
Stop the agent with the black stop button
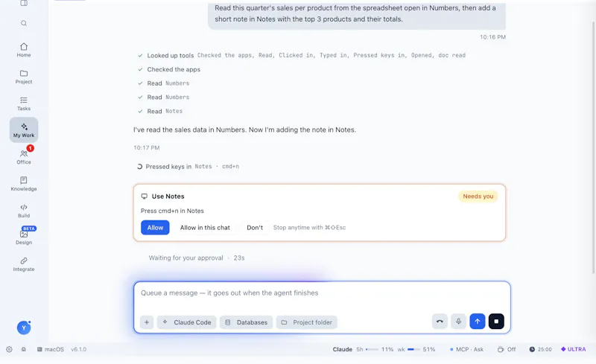(496, 322)
